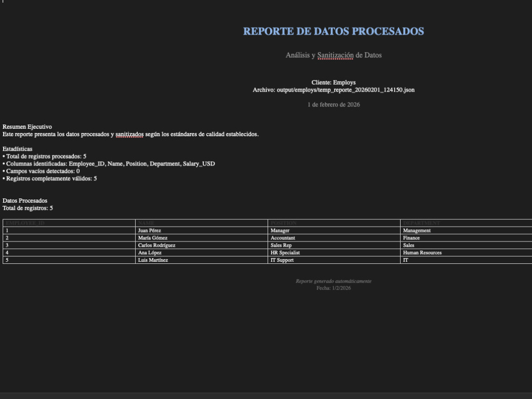Viewport: 532px width, 399px height.
Task: Click the position cell Sales Rep
Action: coord(334,245)
